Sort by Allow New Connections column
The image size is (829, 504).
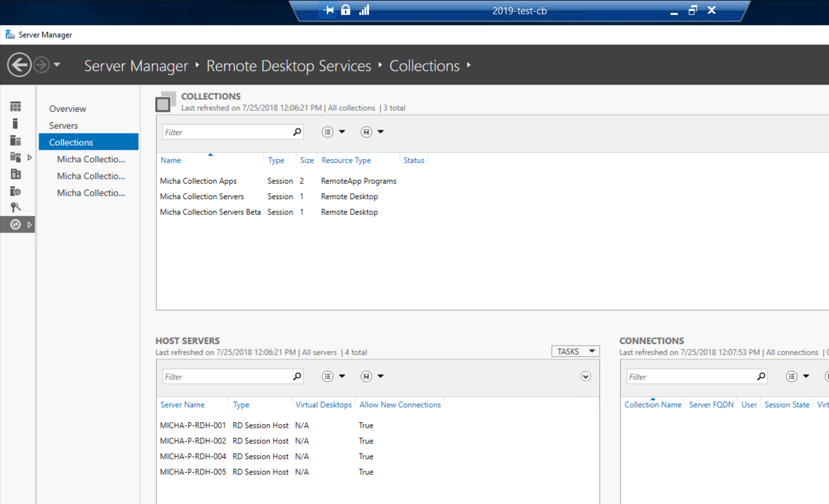pyautogui.click(x=400, y=405)
